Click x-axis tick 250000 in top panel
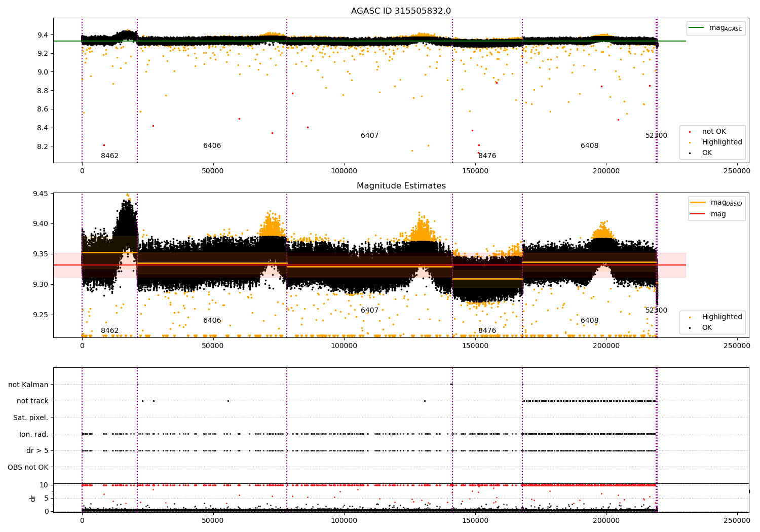 click(x=737, y=171)
